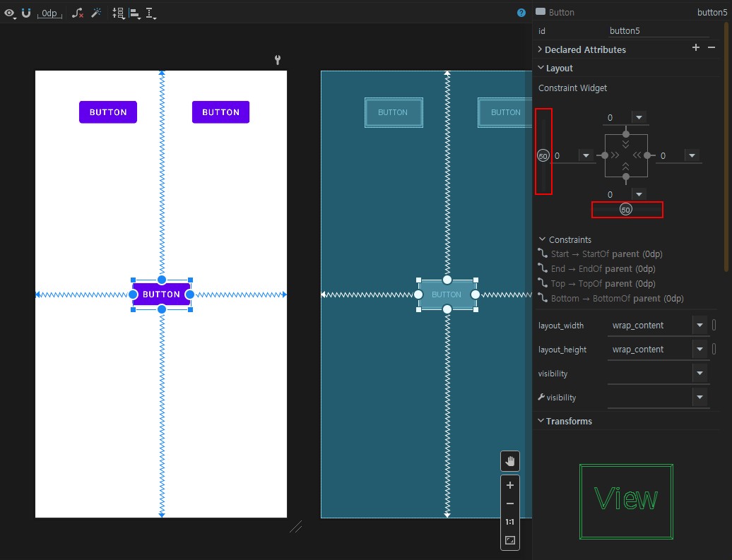Open the Guidelines menu icon

pyautogui.click(x=150, y=13)
